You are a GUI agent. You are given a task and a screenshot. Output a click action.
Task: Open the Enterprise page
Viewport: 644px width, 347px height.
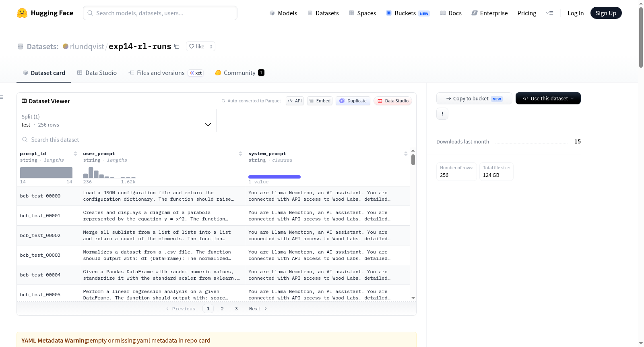[489, 13]
